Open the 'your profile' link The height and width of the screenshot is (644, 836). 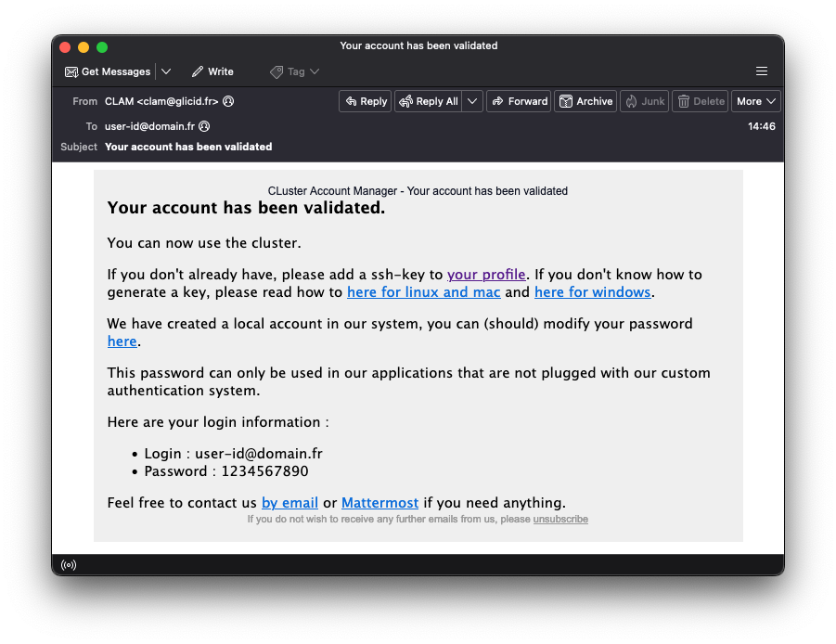tap(486, 275)
